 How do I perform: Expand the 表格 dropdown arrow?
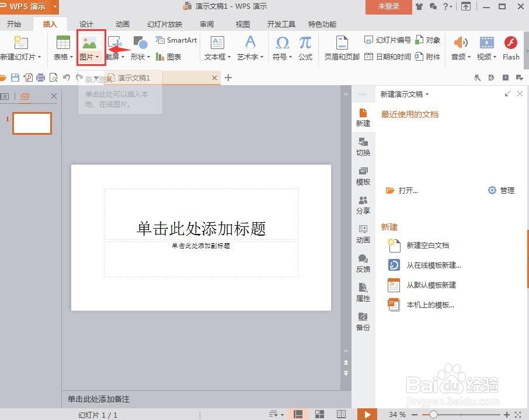pyautogui.click(x=71, y=57)
